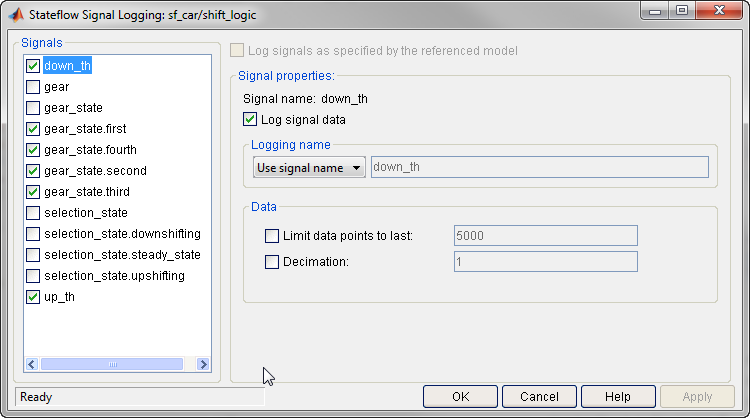Select the gear_state.third signal name
The image size is (750, 418).
(87, 192)
